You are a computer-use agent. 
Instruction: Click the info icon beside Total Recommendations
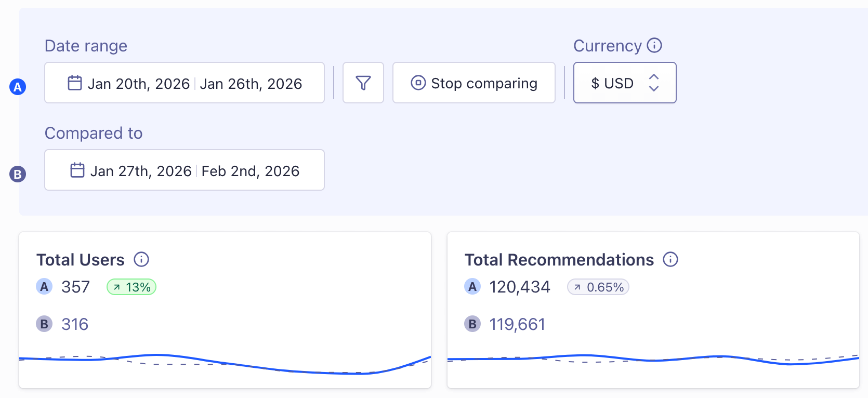pos(670,259)
